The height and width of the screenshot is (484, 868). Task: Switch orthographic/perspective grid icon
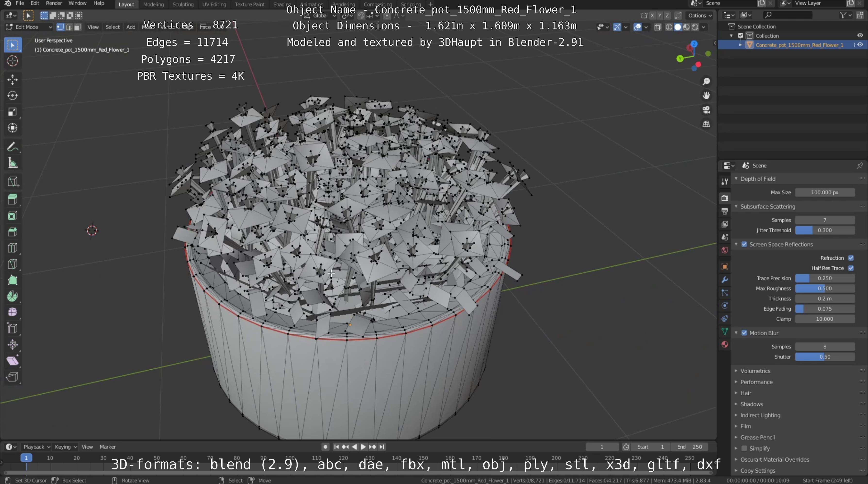[706, 124]
